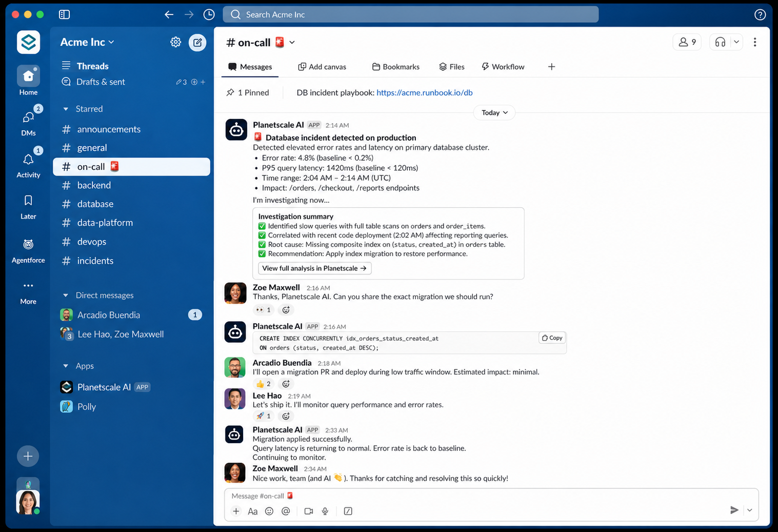778x532 pixels.
Task: Copy the CREATE INDEX code snippet
Action: point(552,338)
